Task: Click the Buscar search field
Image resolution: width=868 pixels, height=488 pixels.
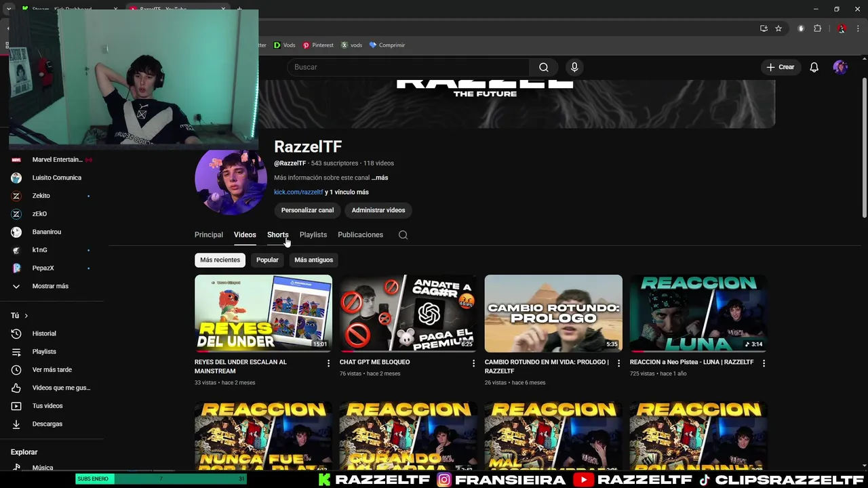Action: [x=408, y=67]
